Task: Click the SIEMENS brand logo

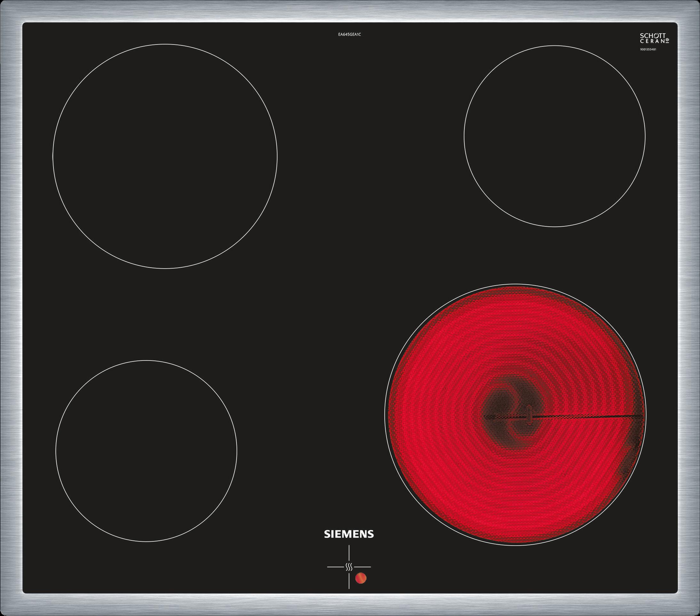Action: [x=349, y=534]
